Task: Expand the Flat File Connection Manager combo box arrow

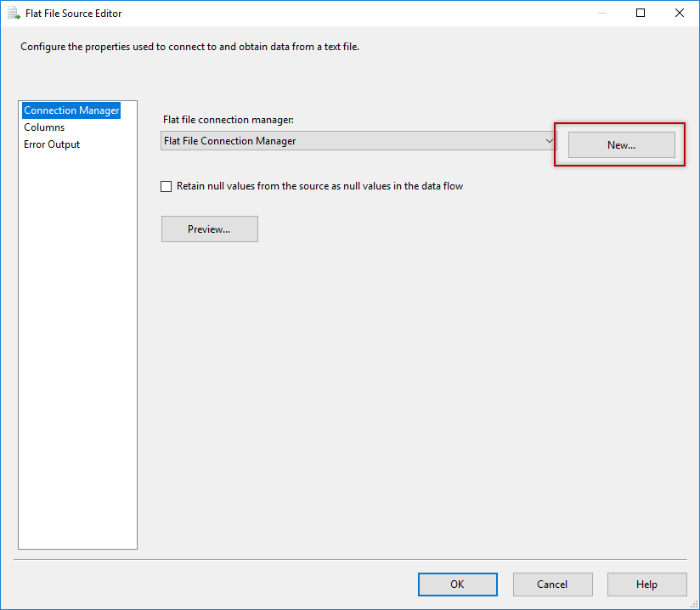Action: 549,140
